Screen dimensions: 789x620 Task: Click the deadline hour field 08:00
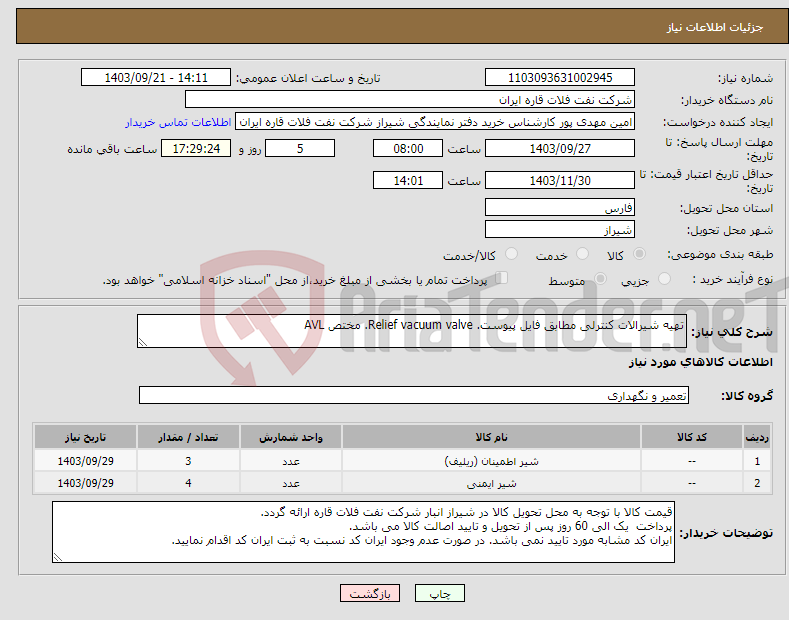click(x=408, y=148)
